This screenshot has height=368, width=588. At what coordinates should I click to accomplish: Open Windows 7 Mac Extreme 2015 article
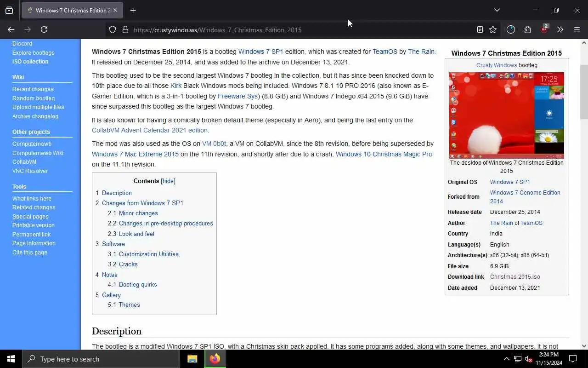point(135,154)
